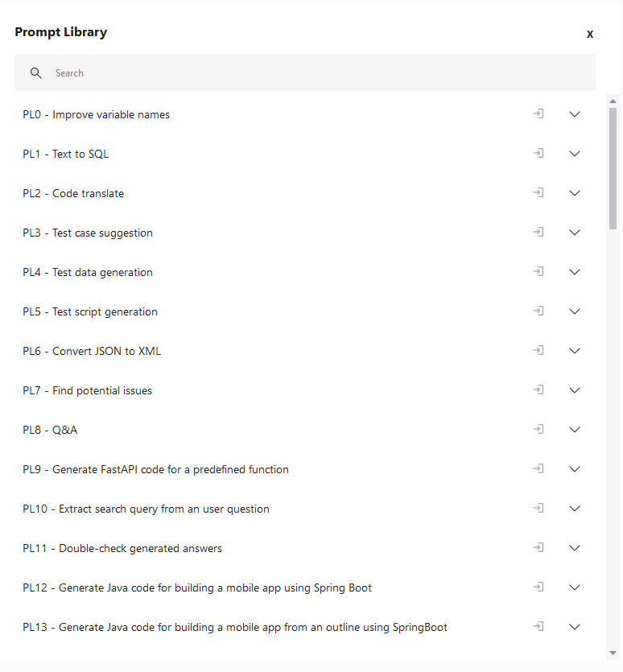Insert the PL4 Test data generation prompt
623x672 pixels.
[538, 271]
